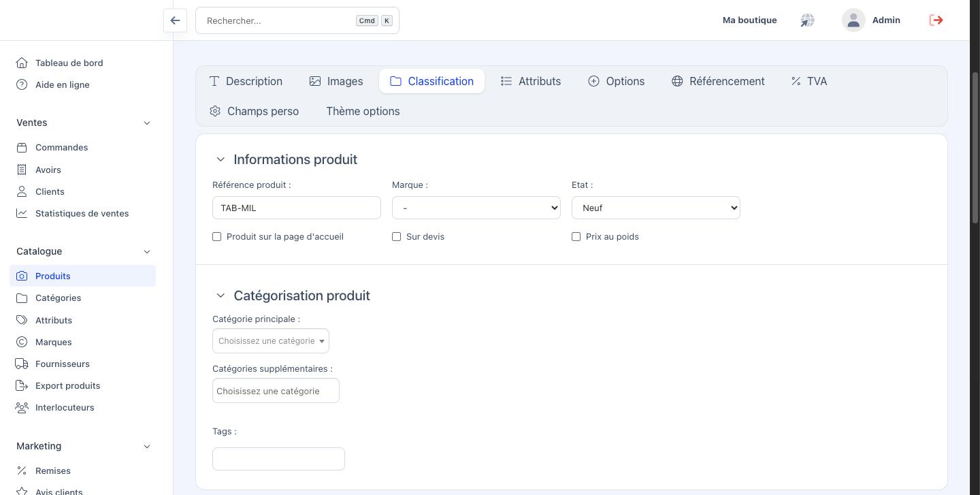Viewport: 980px width, 495px height.
Task: Click the Champs perso gear icon
Action: [x=215, y=111]
